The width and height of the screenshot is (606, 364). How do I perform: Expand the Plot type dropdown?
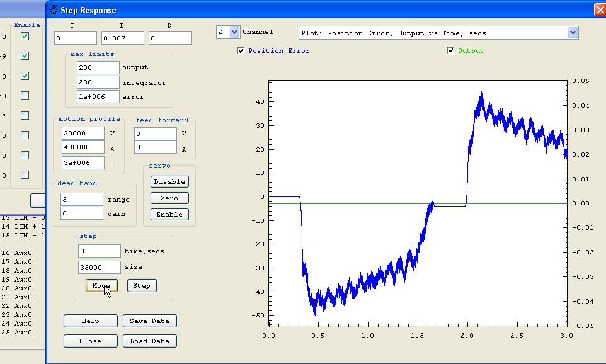pos(572,33)
